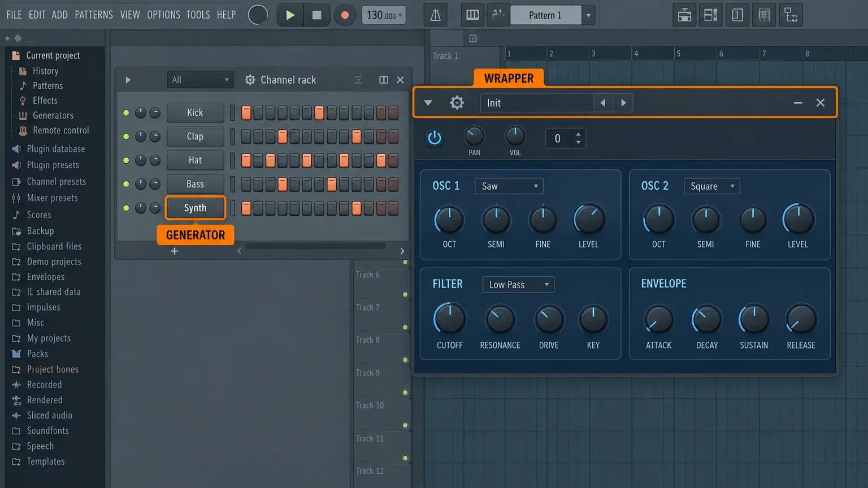Stop playback with the Stop button
The image size is (868, 488).
[x=316, y=15]
